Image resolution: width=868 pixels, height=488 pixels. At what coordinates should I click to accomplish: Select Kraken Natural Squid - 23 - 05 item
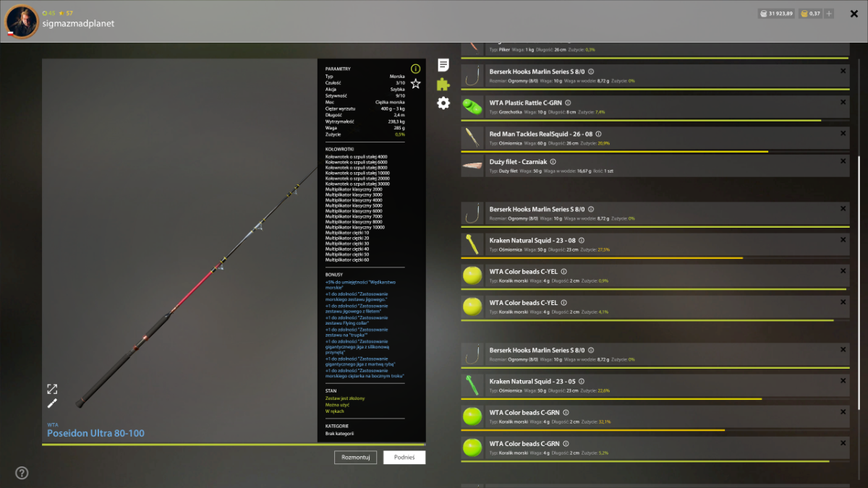655,385
